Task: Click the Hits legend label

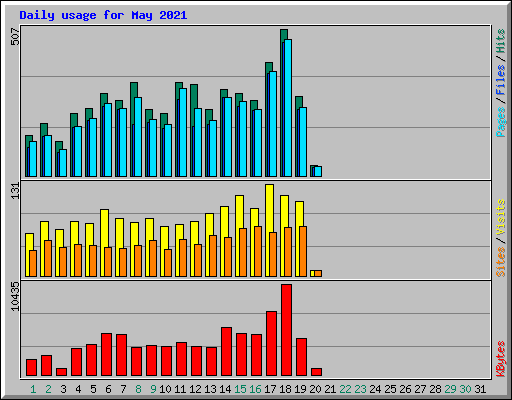Action: [x=500, y=41]
